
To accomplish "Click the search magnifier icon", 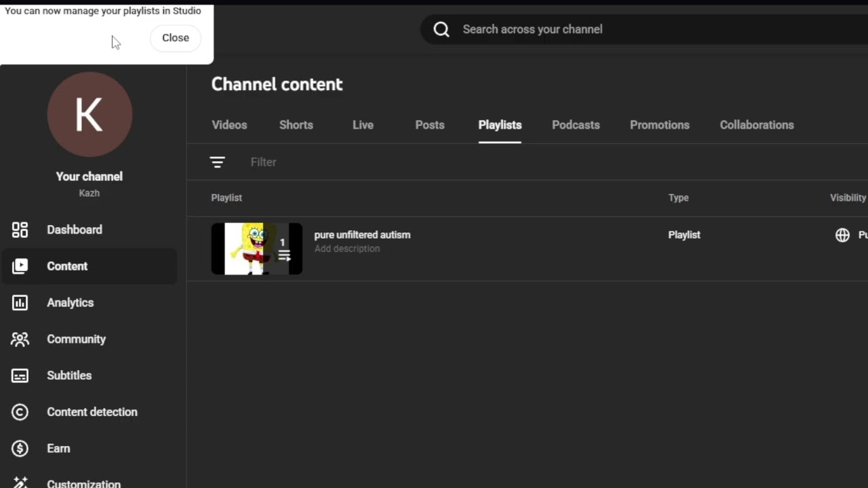I will [x=441, y=29].
